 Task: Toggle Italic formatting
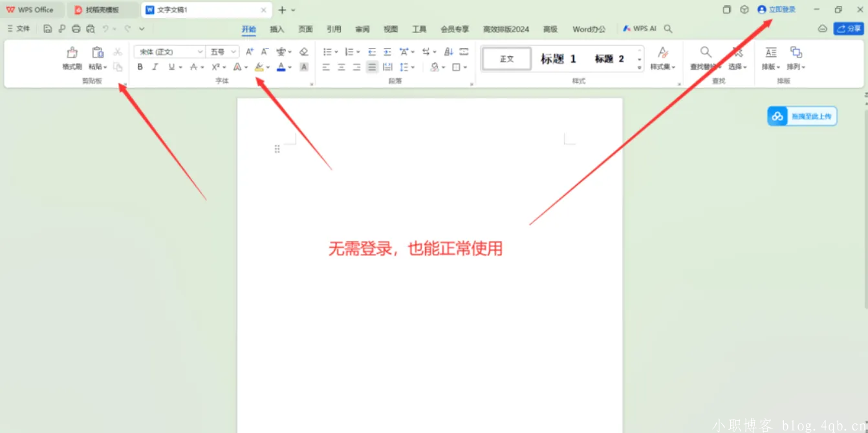coord(155,67)
